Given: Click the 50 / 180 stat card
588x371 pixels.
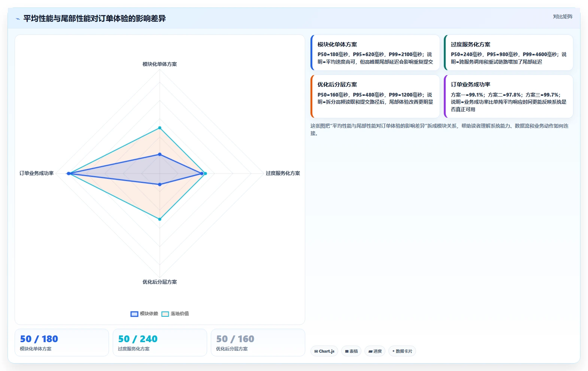Looking at the screenshot, I should (62, 343).
